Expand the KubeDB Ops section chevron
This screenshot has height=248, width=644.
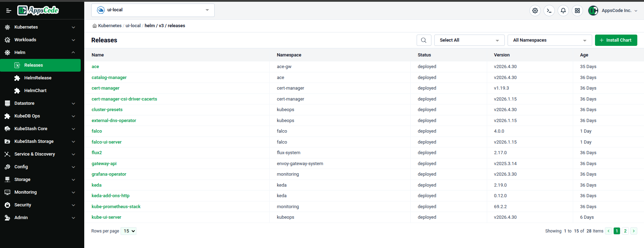click(73, 116)
